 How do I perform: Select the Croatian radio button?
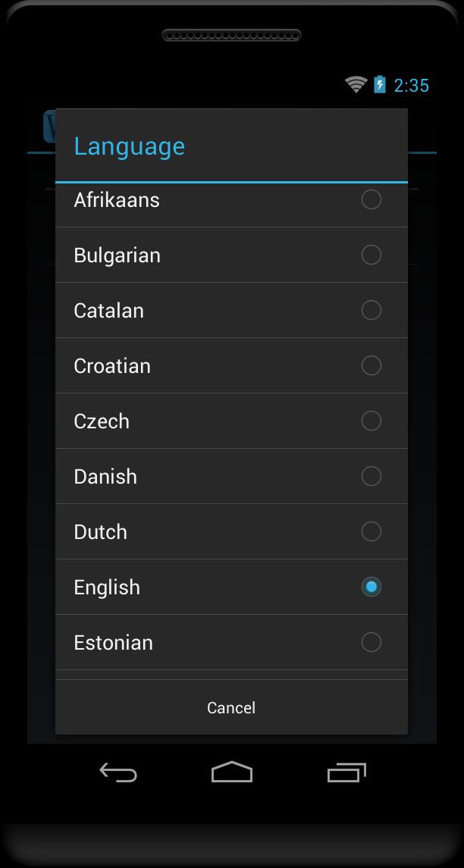pyautogui.click(x=372, y=365)
